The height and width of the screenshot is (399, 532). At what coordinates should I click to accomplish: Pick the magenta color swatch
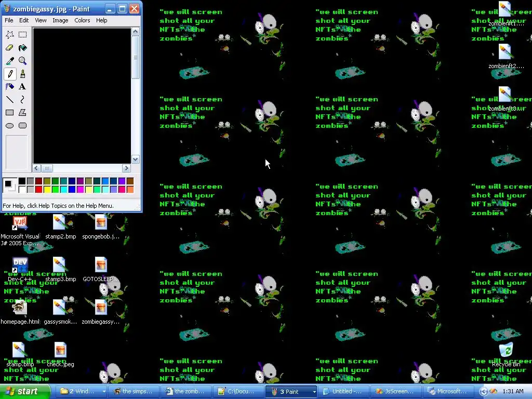coord(81,189)
